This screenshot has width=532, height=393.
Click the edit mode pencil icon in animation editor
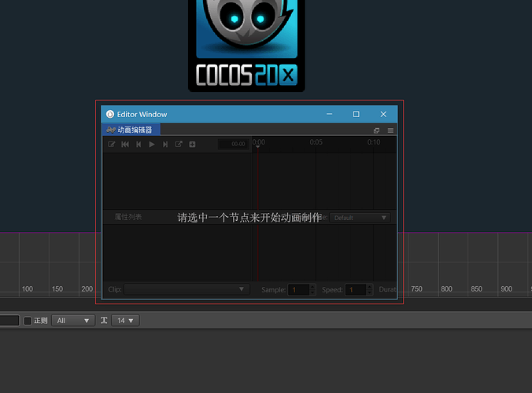coord(111,145)
